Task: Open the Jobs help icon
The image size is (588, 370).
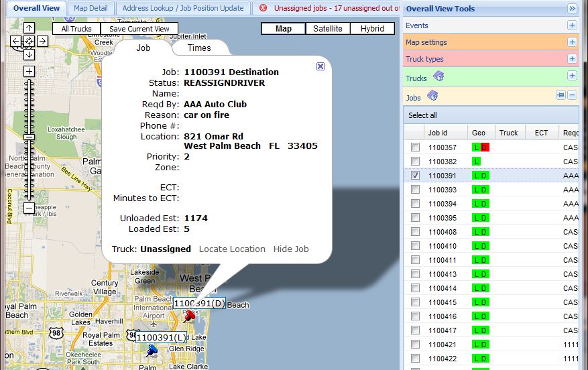Action: pos(432,97)
